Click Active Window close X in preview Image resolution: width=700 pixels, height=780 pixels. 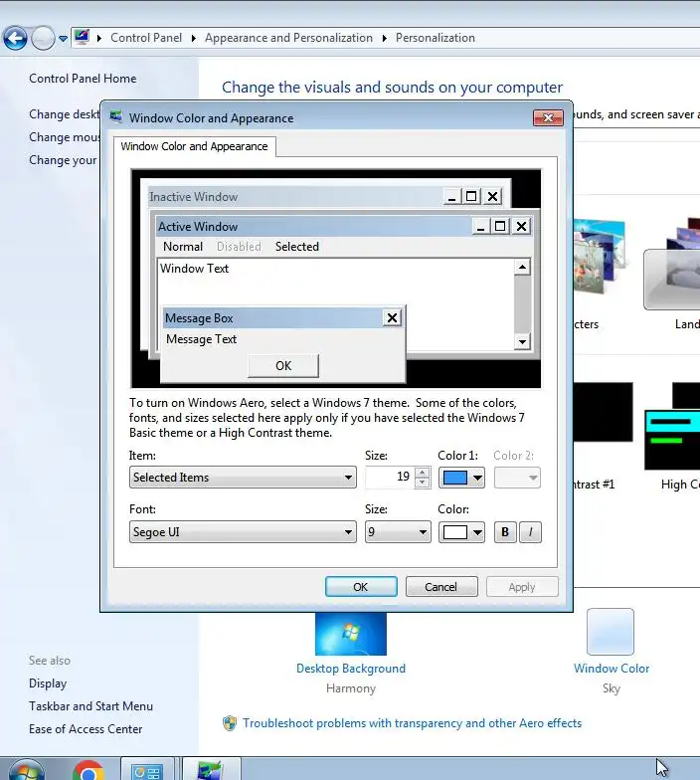521,227
